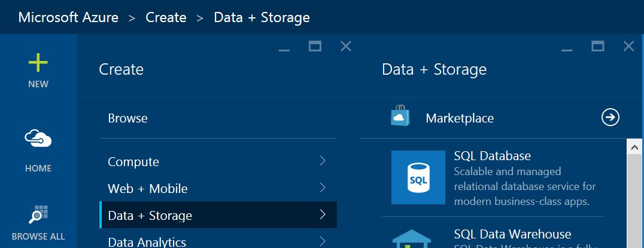This screenshot has width=644, height=248.
Task: Open the HOME cloud icon
Action: (x=38, y=138)
